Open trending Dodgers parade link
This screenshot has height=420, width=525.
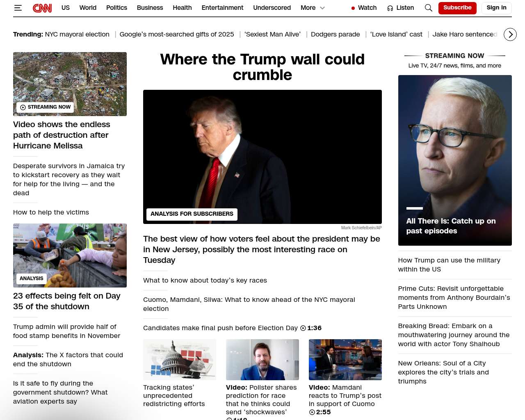pos(336,34)
